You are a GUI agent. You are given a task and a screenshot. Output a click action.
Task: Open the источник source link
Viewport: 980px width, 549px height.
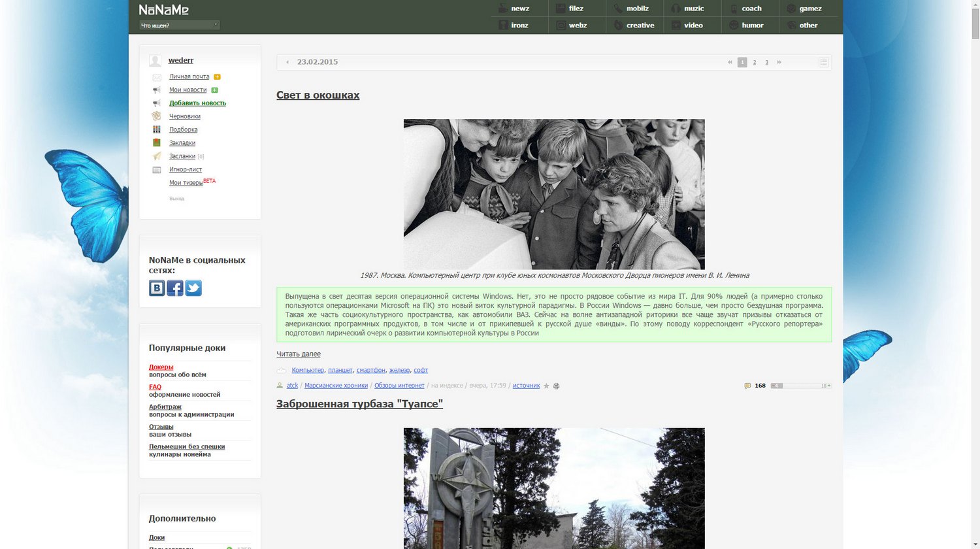tap(527, 386)
